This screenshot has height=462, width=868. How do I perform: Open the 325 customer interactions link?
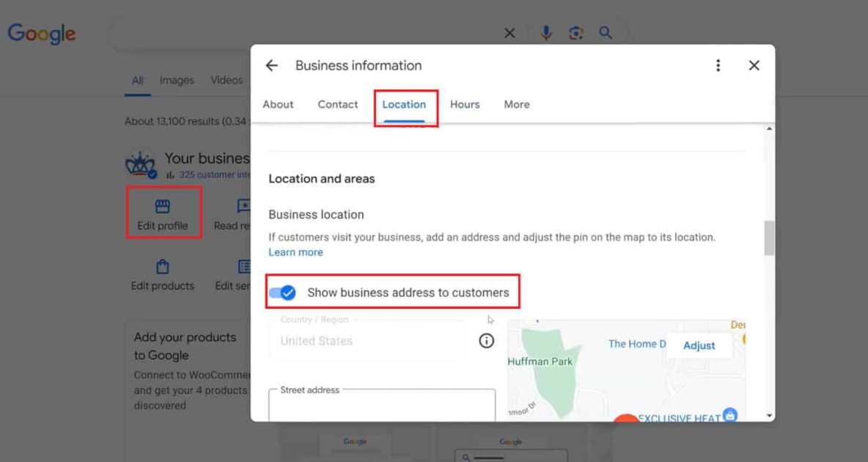pyautogui.click(x=215, y=175)
